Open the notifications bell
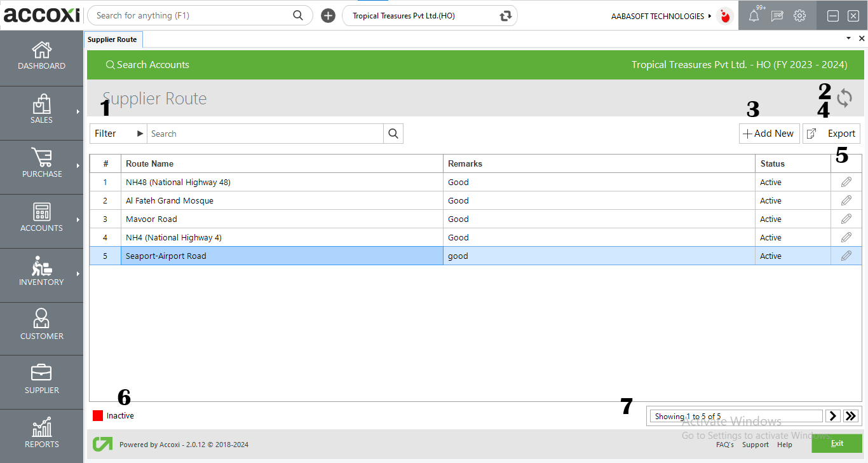The width and height of the screenshot is (868, 463). click(754, 15)
